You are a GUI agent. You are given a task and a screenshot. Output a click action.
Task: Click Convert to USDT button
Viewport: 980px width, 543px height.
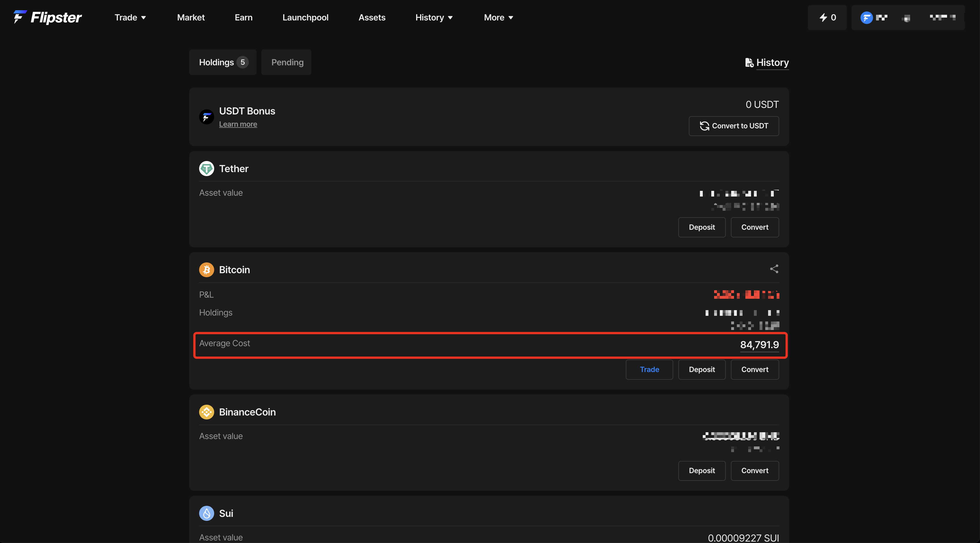(733, 126)
